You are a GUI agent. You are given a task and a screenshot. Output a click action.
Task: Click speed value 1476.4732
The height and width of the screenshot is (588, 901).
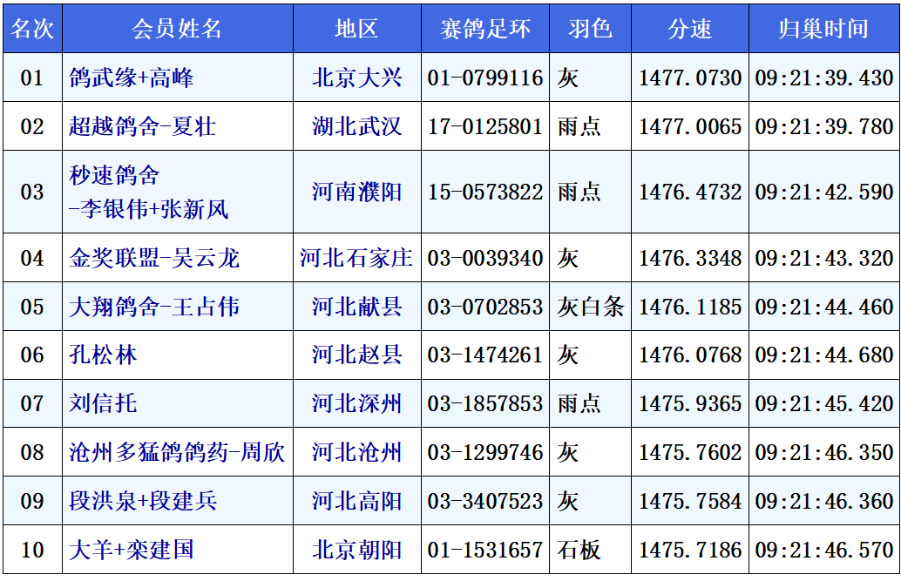click(690, 193)
